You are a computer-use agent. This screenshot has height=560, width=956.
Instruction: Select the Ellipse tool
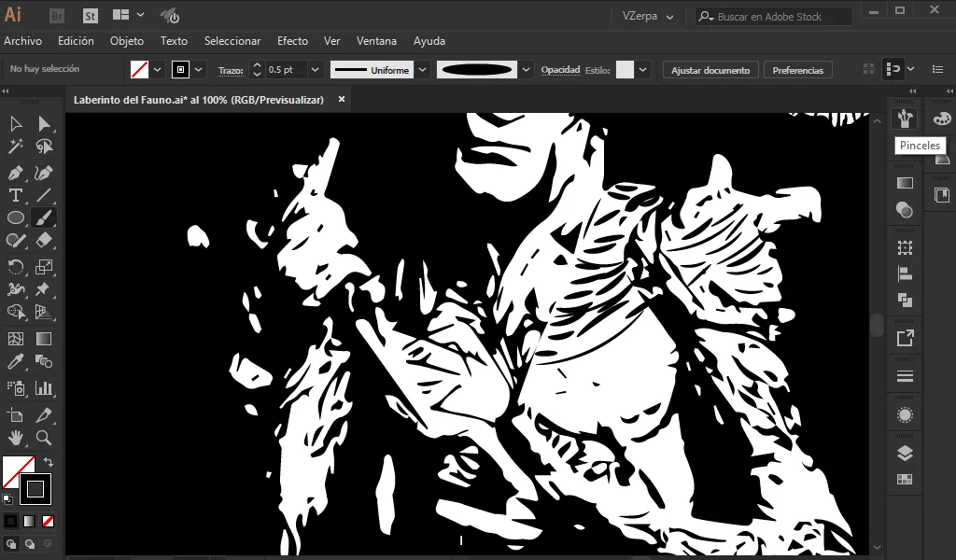click(x=16, y=217)
